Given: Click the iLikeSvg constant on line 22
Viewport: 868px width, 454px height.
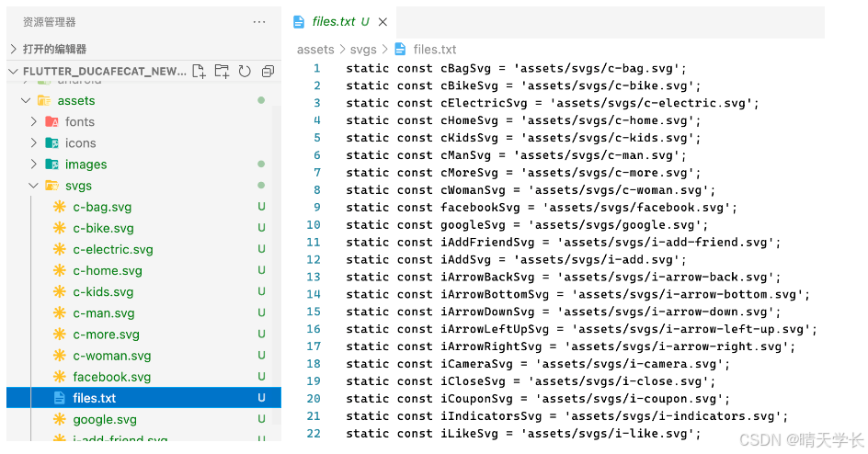Looking at the screenshot, I should [x=470, y=434].
